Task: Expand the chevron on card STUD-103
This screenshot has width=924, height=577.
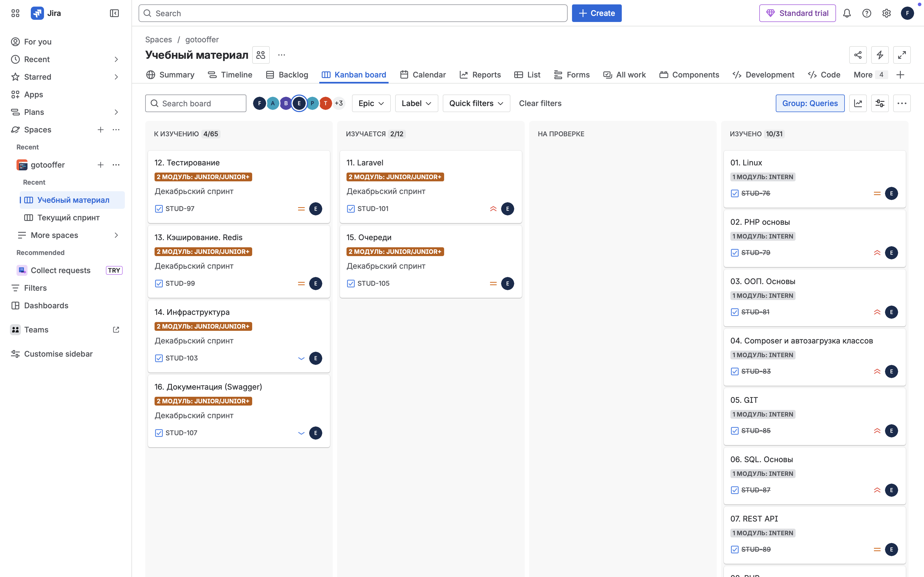Action: (x=301, y=358)
